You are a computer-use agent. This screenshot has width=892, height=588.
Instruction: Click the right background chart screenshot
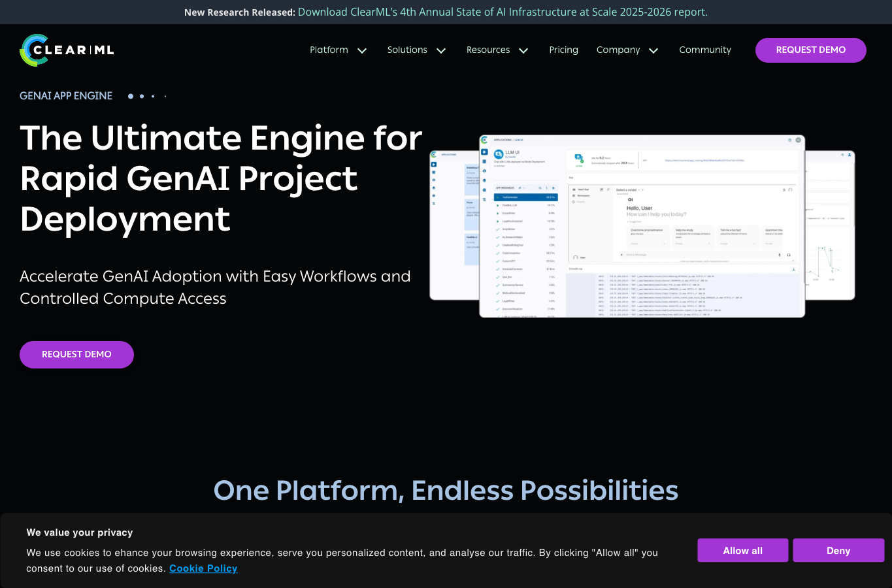tap(830, 225)
